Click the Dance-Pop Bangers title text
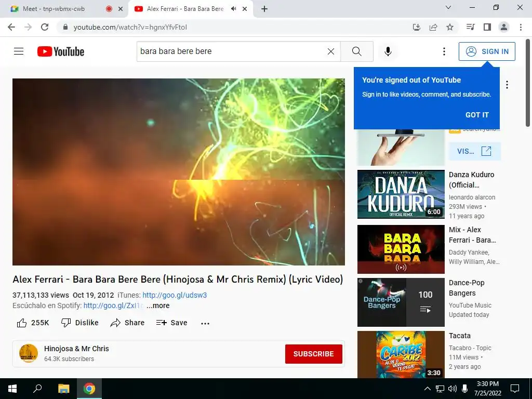Viewport: 532px width, 399px height. (x=467, y=288)
